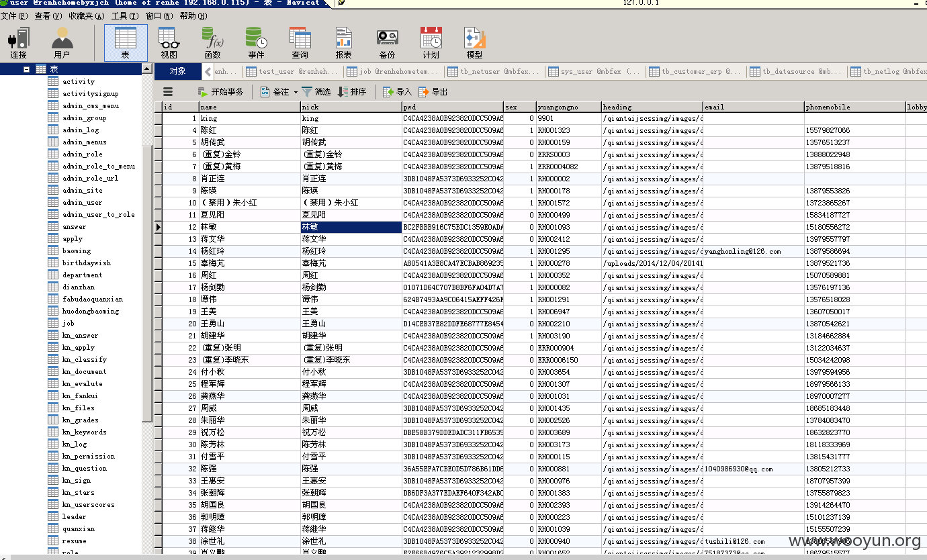Switch to the 对象 tab
Viewport: 927px width, 560px height.
pos(178,71)
